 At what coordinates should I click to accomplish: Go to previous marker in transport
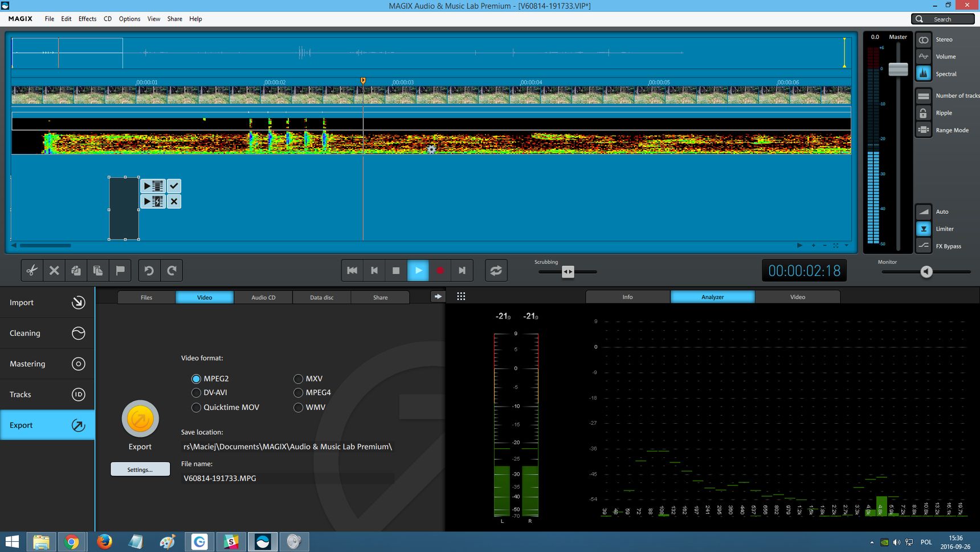(374, 270)
